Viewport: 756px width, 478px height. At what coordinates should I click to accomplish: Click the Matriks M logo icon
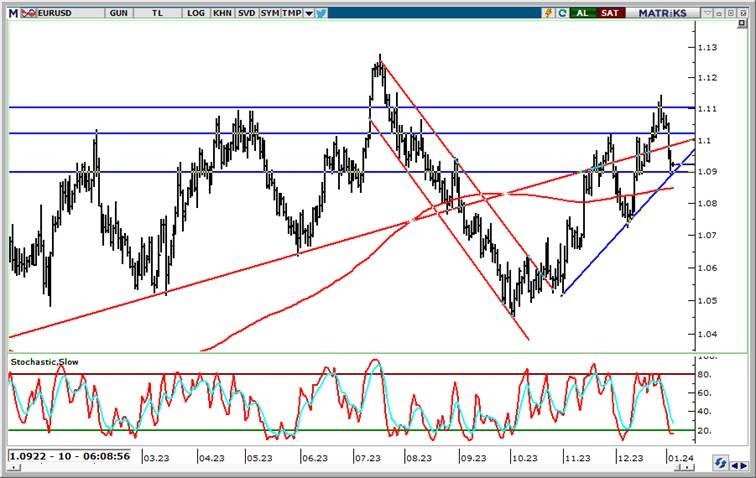coord(14,13)
